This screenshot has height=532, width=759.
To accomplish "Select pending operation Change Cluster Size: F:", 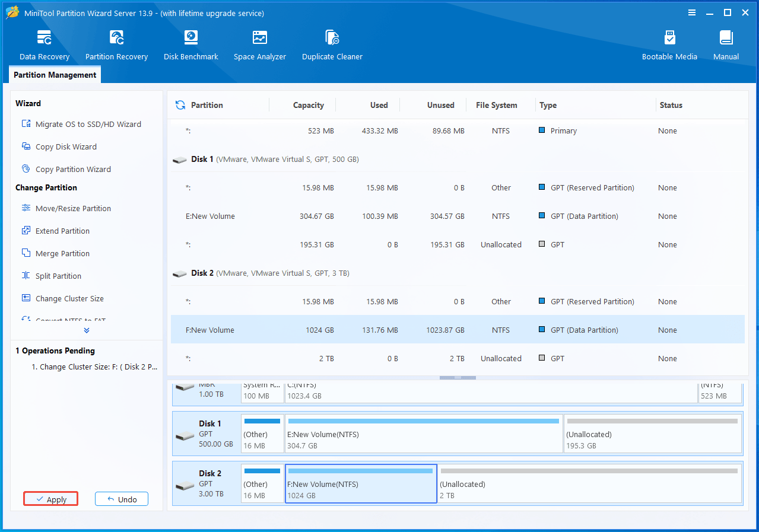I will 94,367.
